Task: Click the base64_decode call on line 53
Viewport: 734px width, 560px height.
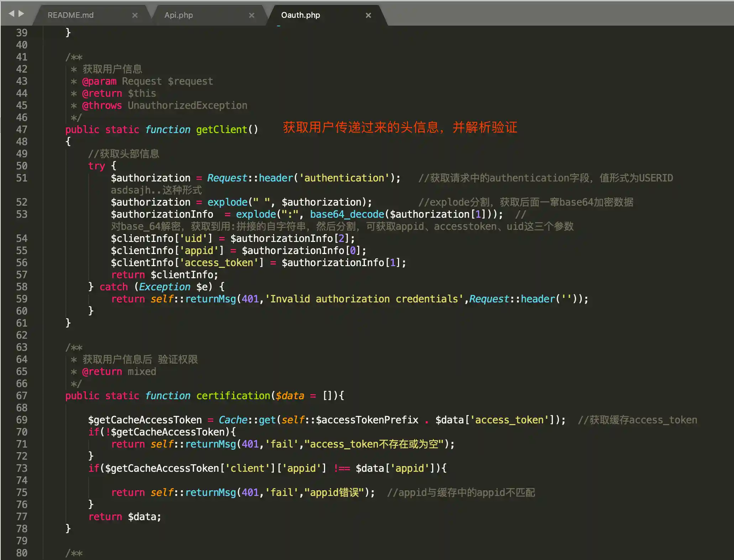Action: point(347,214)
